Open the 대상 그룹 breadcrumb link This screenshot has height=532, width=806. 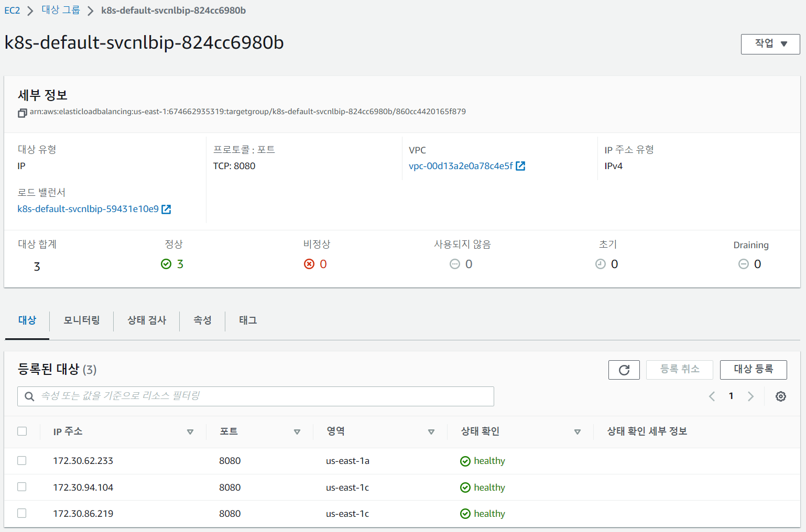click(61, 10)
